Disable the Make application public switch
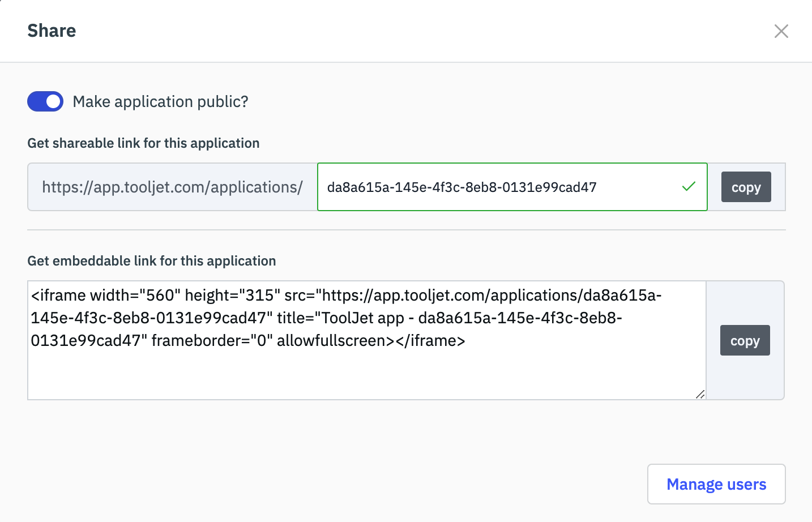 tap(45, 101)
